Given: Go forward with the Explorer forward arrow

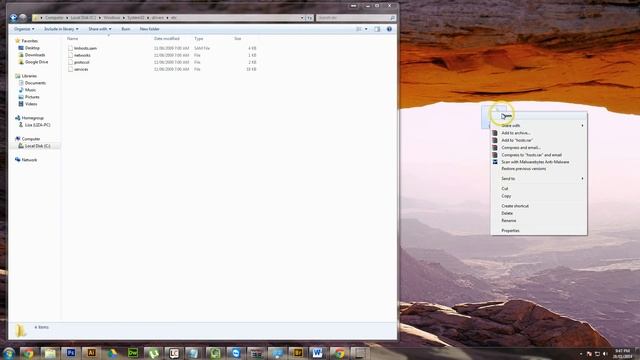Looking at the screenshot, I should [x=23, y=18].
